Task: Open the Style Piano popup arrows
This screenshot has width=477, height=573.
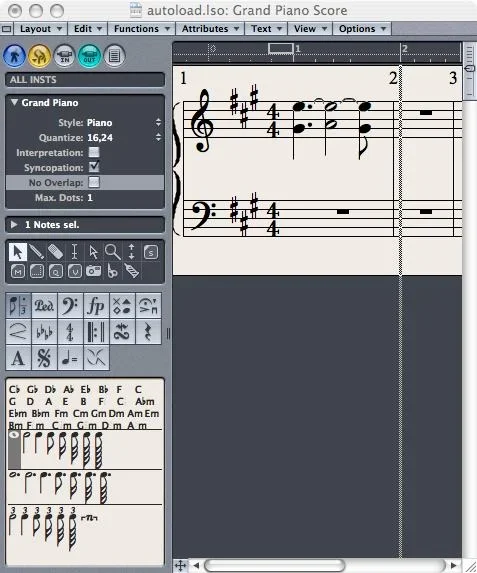Action: [x=158, y=122]
